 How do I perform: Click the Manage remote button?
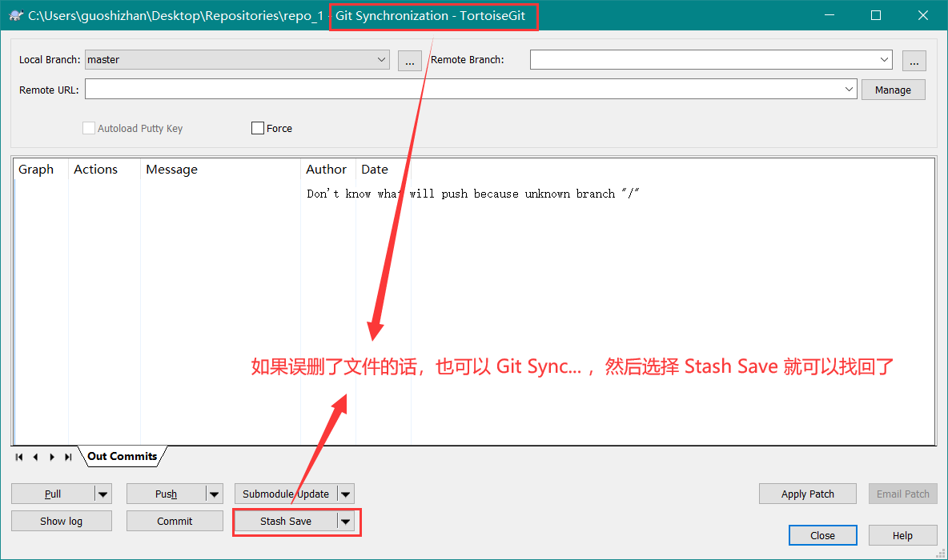(x=893, y=90)
